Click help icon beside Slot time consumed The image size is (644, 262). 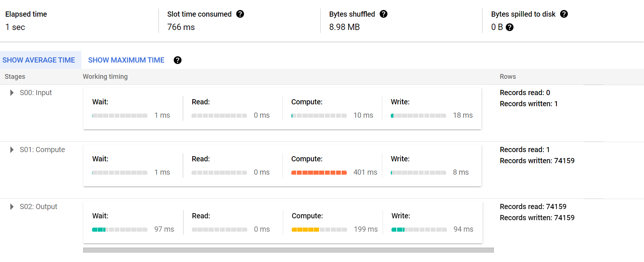(240, 14)
